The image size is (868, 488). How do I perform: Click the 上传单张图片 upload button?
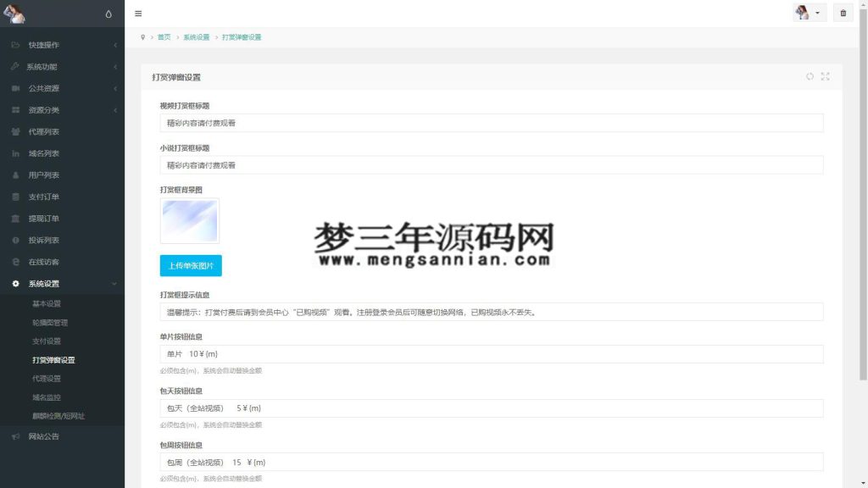191,265
